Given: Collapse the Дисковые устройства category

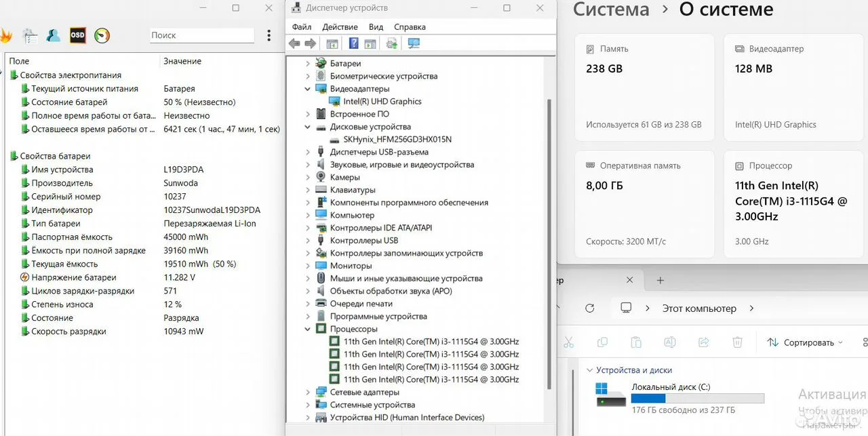Looking at the screenshot, I should point(307,127).
